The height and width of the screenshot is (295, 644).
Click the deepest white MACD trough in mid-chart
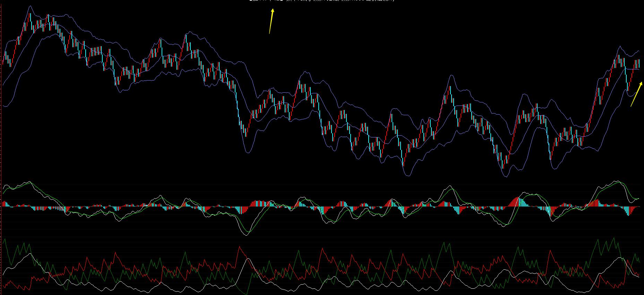point(246,235)
